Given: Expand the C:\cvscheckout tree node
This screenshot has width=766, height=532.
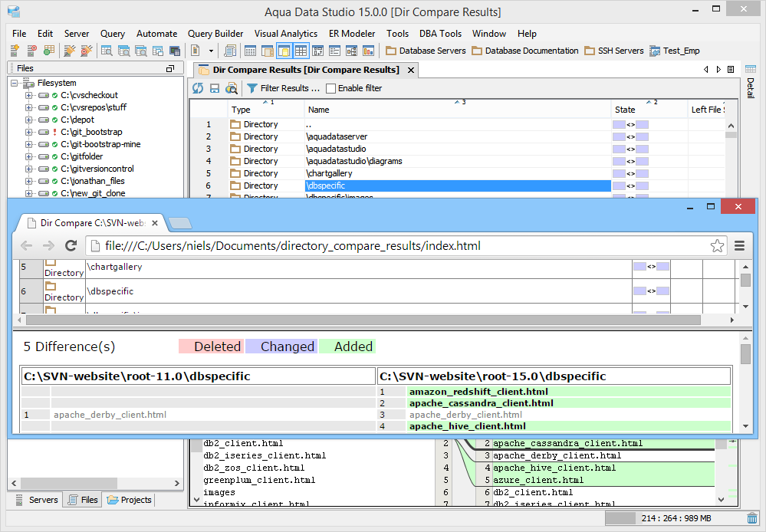Looking at the screenshot, I should click(x=29, y=95).
